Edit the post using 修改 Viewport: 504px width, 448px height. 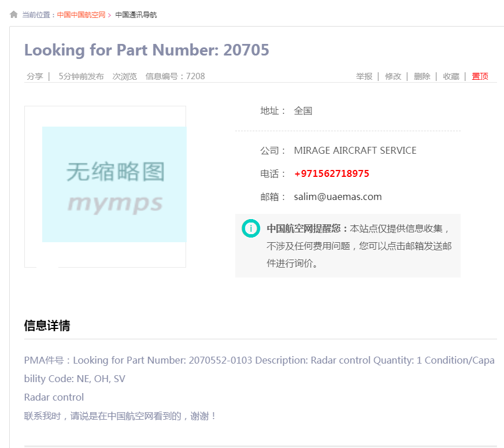coord(393,76)
